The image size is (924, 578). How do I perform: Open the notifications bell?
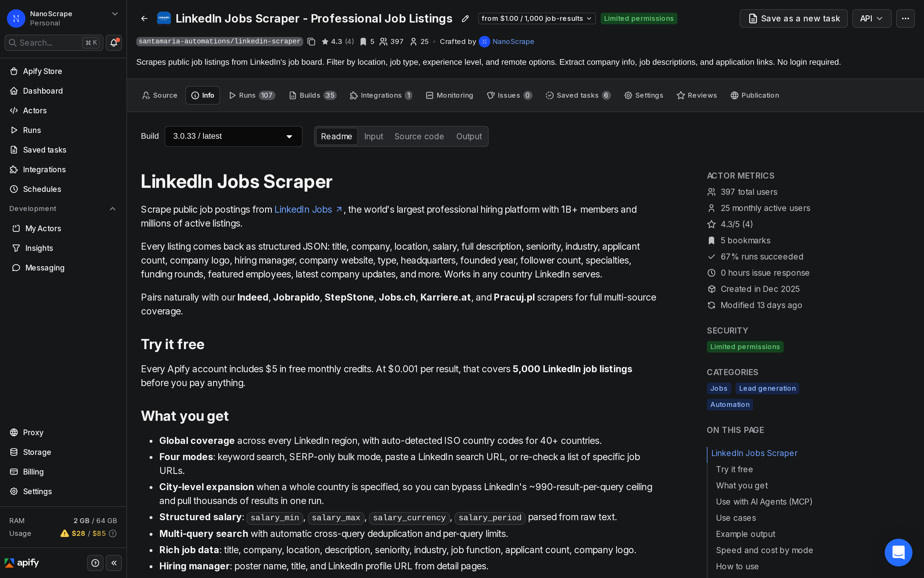113,42
